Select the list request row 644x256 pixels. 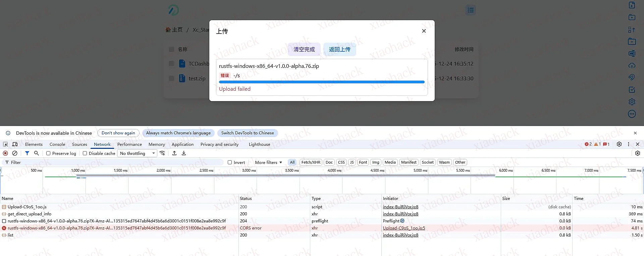(x=322, y=235)
